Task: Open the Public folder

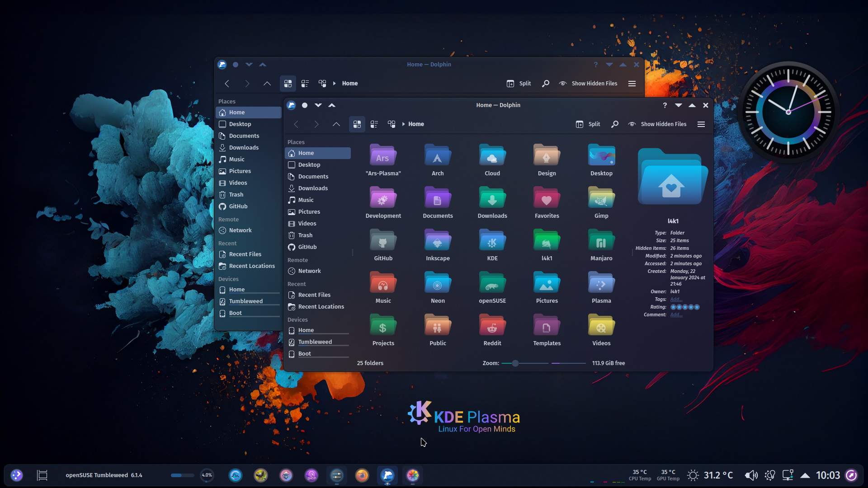Action: [x=438, y=330]
